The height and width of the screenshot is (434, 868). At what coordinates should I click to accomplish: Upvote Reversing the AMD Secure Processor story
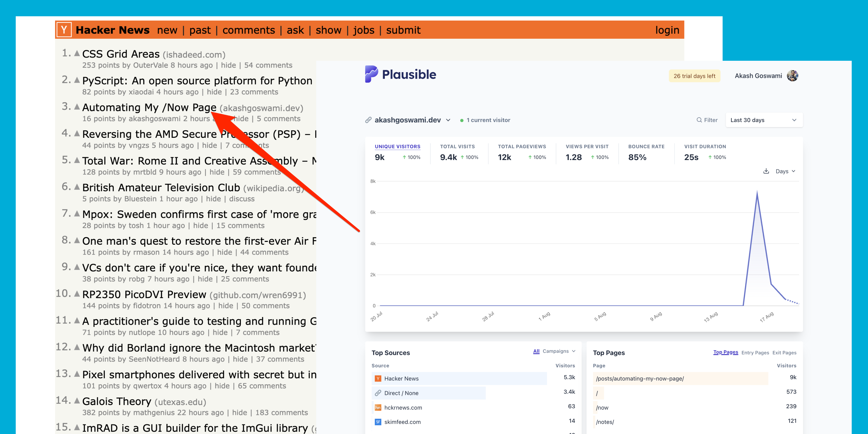(77, 133)
